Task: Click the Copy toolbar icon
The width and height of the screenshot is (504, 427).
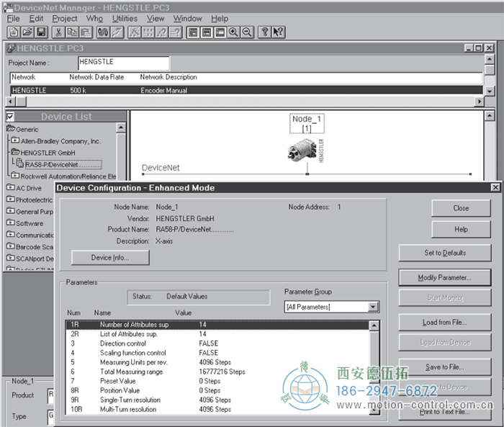Action: click(x=72, y=32)
